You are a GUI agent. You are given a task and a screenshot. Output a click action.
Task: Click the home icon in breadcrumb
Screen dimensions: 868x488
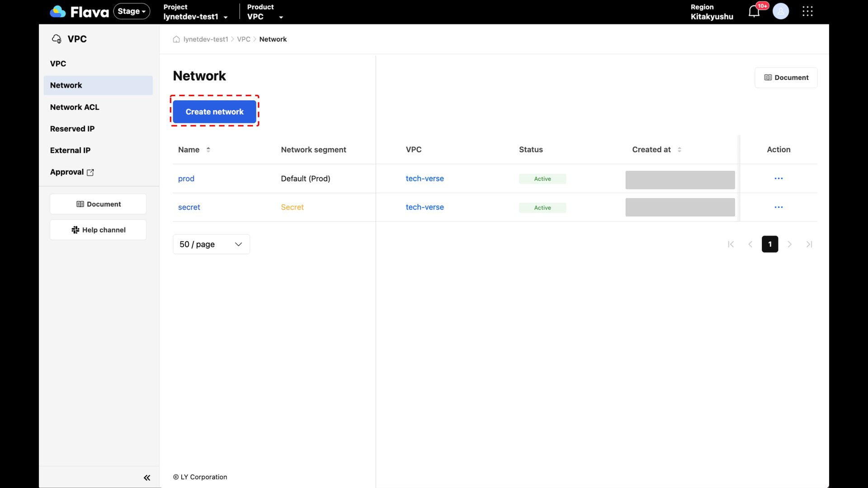pyautogui.click(x=176, y=39)
